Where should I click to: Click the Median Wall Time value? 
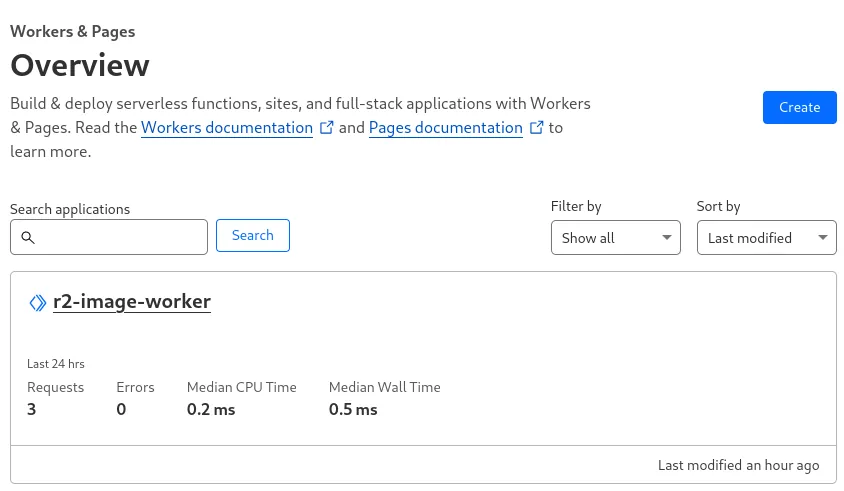(x=353, y=409)
